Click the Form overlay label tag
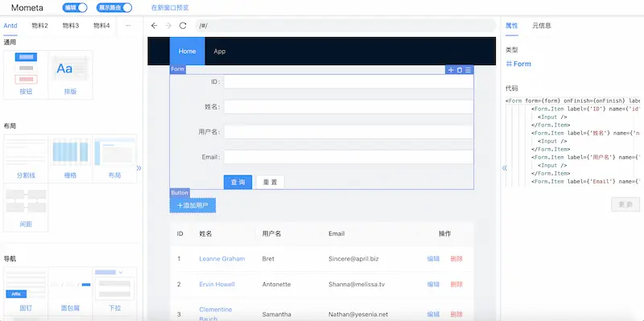Screen dimensions: 644x321 pyautogui.click(x=177, y=69)
